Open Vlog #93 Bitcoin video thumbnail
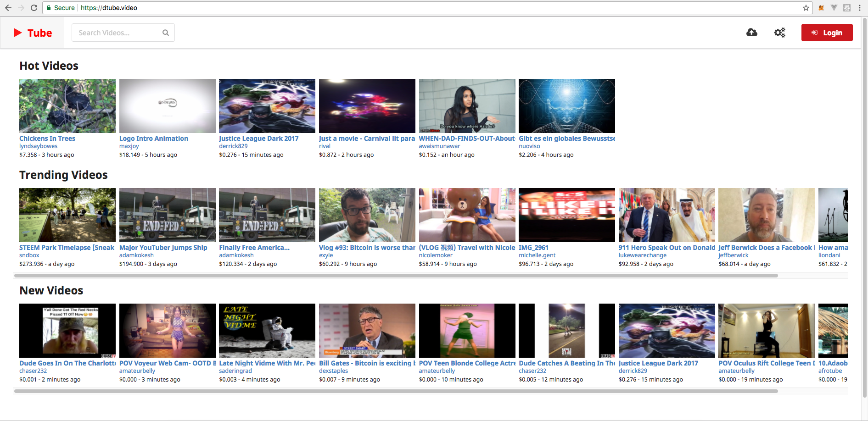The width and height of the screenshot is (868, 421). coord(367,215)
